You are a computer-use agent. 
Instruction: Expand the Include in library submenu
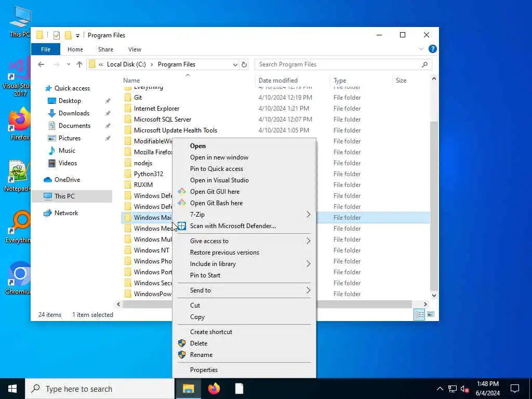pos(309,264)
